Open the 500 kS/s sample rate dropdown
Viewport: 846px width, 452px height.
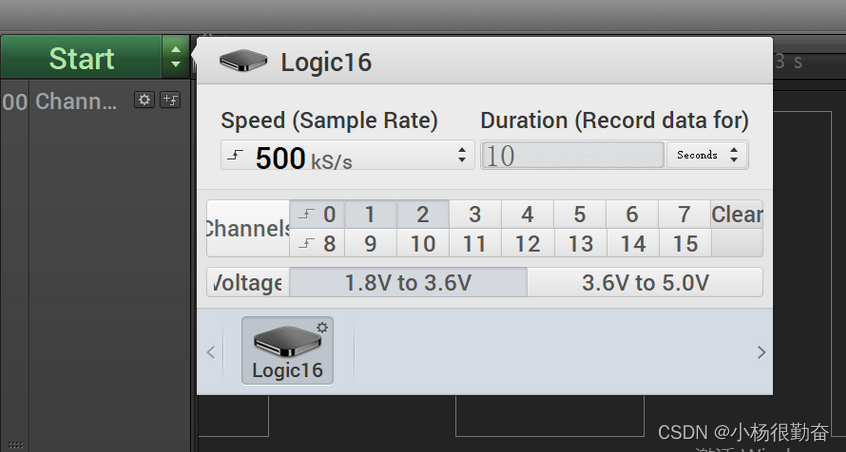(347, 155)
